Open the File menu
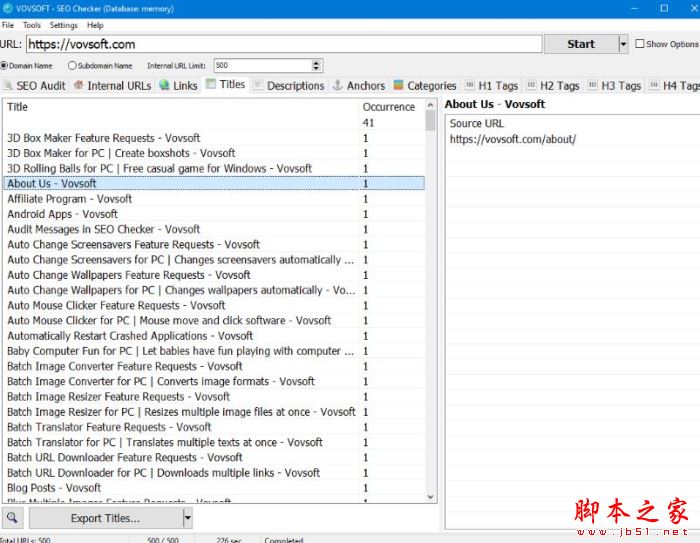Image resolution: width=700 pixels, height=543 pixels. click(x=8, y=25)
